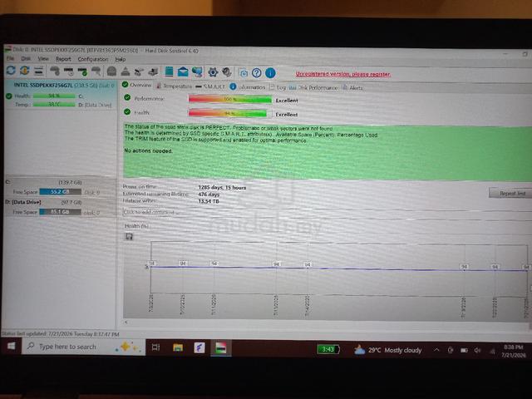
Task: Switch to the Disk Performance tab
Action: click(x=313, y=87)
